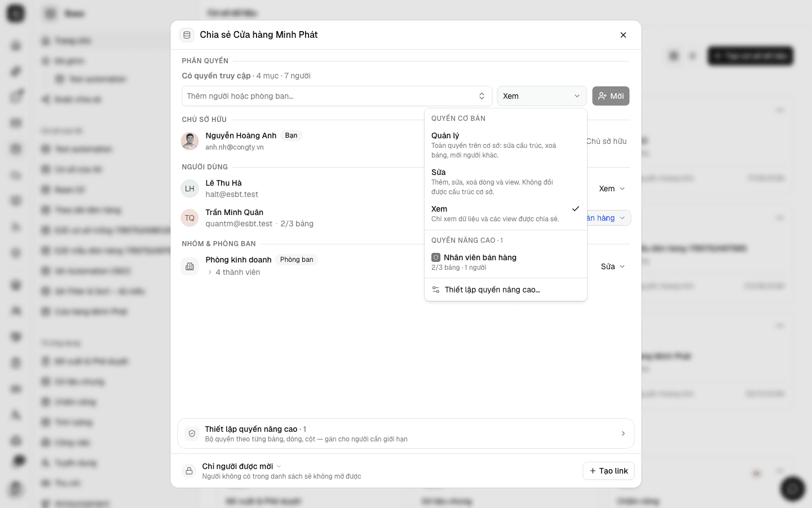Click the shield icon by Nhân viên bán hàng
Viewport: 812px width, 508px height.
pos(436,257)
